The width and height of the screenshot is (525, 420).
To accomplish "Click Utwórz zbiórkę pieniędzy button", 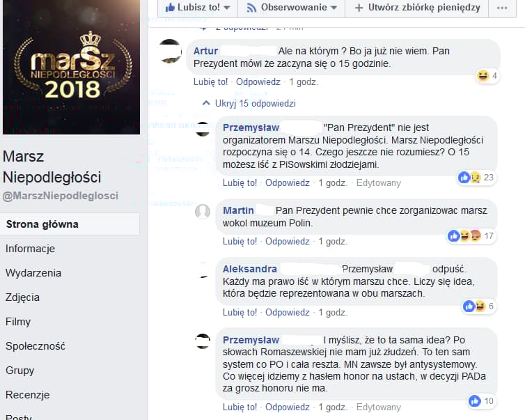I will (x=417, y=8).
